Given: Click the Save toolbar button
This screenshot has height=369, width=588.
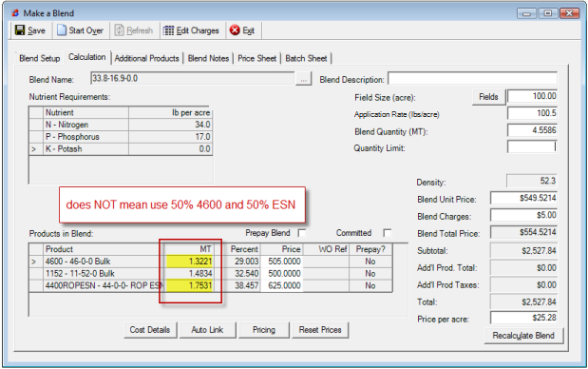Looking at the screenshot, I should coord(30,30).
